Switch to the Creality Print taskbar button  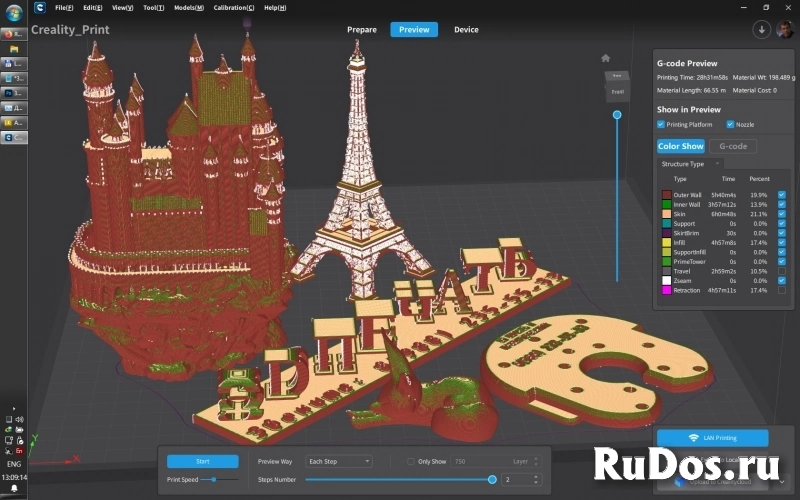point(14,138)
